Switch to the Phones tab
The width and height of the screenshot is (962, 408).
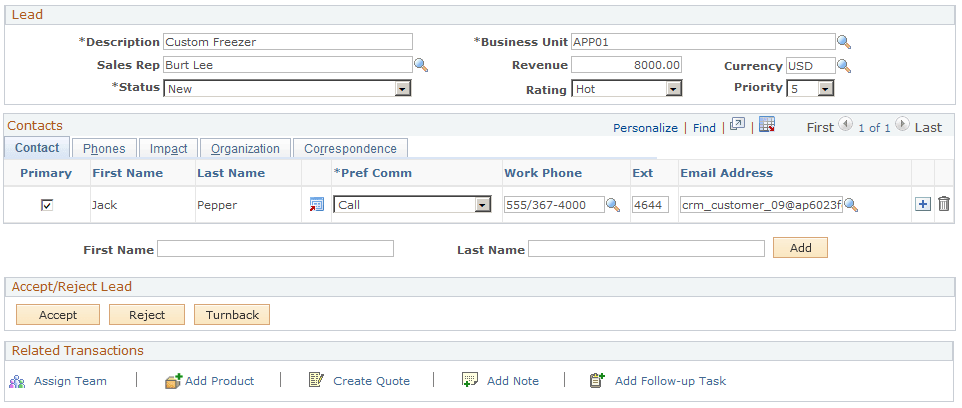(x=104, y=148)
